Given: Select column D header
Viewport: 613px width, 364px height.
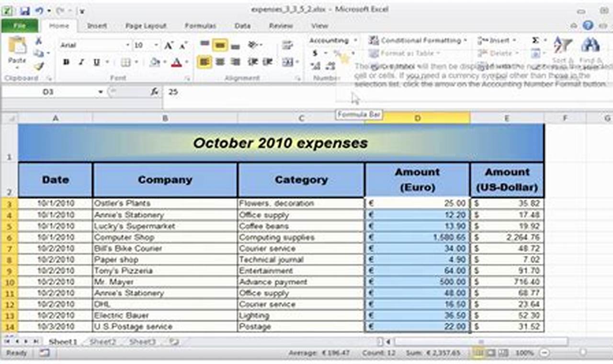Looking at the screenshot, I should (417, 118).
